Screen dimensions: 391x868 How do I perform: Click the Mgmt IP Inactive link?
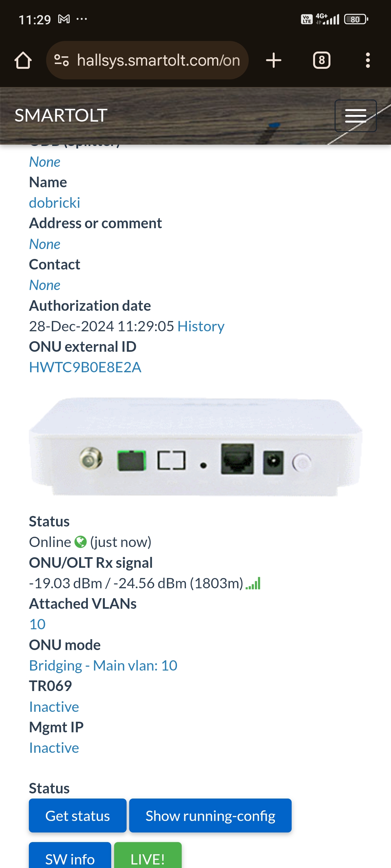tap(54, 748)
